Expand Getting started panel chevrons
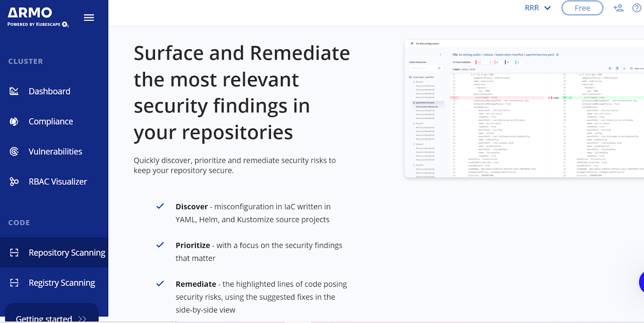 click(x=82, y=319)
